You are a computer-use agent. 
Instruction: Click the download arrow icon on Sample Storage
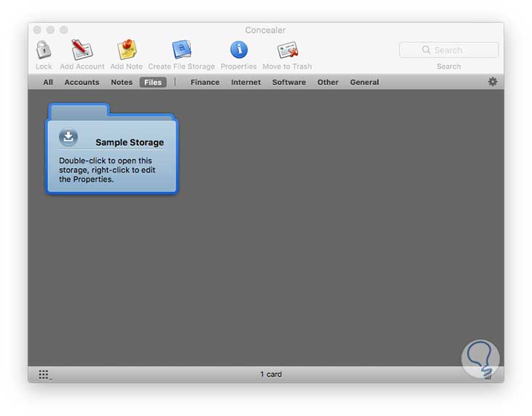coord(69,137)
